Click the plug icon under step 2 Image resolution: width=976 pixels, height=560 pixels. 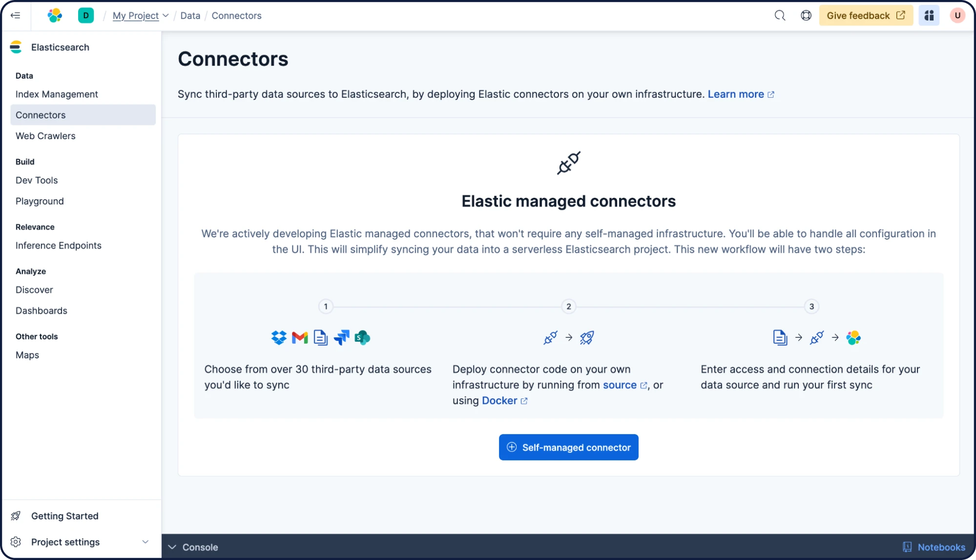pyautogui.click(x=550, y=337)
